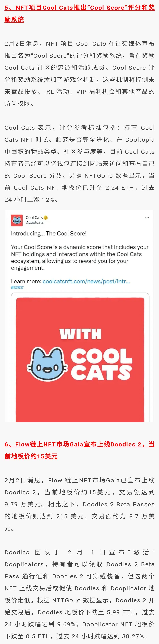Click the WITH text in red banner
159x644 pixels.
pos(80,334)
